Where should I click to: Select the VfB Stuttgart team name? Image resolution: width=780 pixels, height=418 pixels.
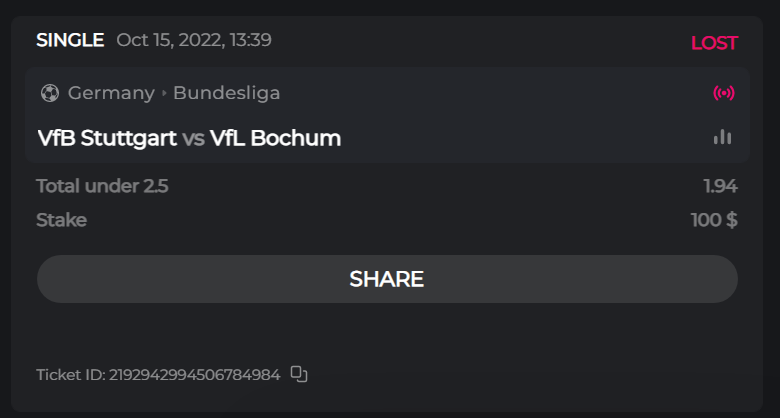(107, 138)
